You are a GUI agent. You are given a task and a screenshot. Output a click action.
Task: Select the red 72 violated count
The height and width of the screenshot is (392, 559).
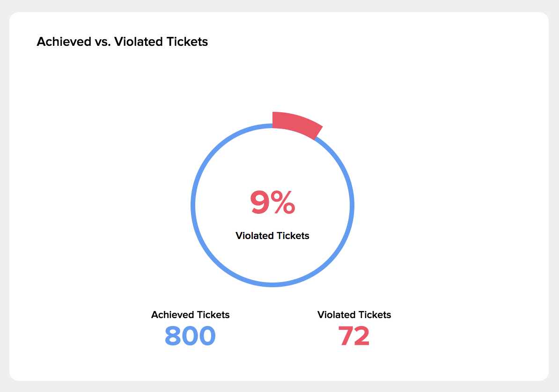coord(354,336)
